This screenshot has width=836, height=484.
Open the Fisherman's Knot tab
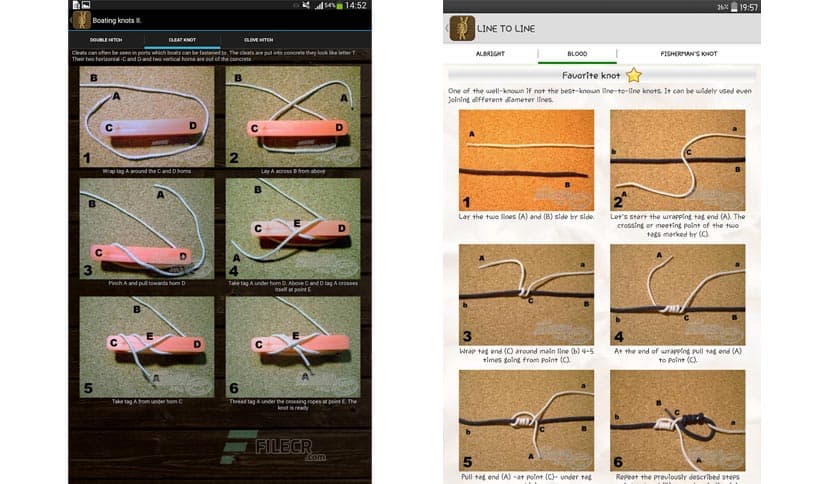pyautogui.click(x=688, y=54)
